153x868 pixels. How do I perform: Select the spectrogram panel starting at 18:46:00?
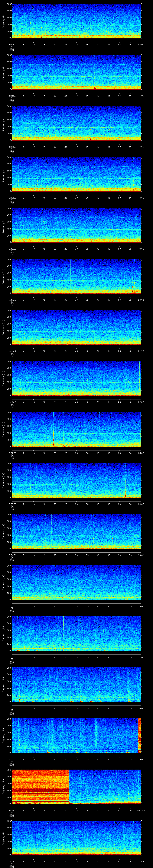coord(76,123)
